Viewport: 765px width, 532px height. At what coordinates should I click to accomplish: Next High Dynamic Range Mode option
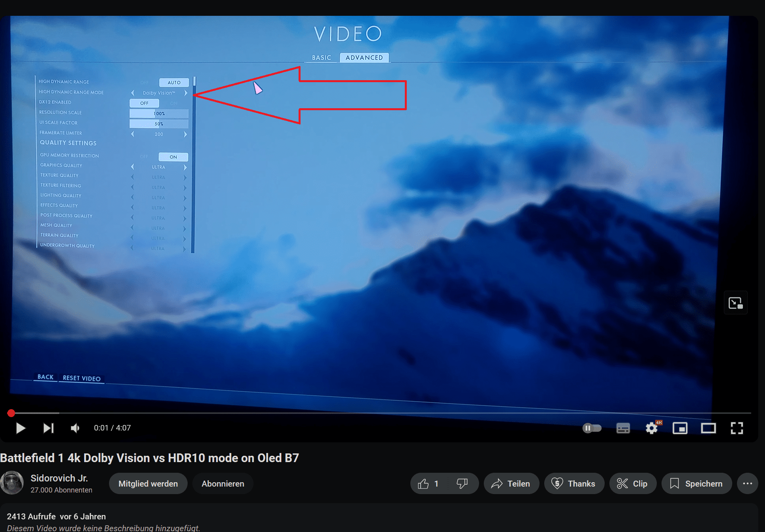tap(186, 93)
